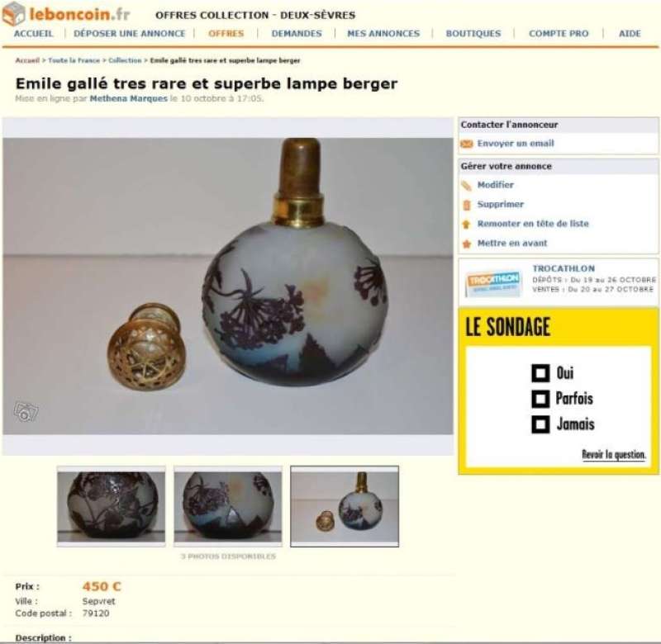Select the second thumbnail photo
Viewport: 661px width, 644px height.
(x=228, y=506)
